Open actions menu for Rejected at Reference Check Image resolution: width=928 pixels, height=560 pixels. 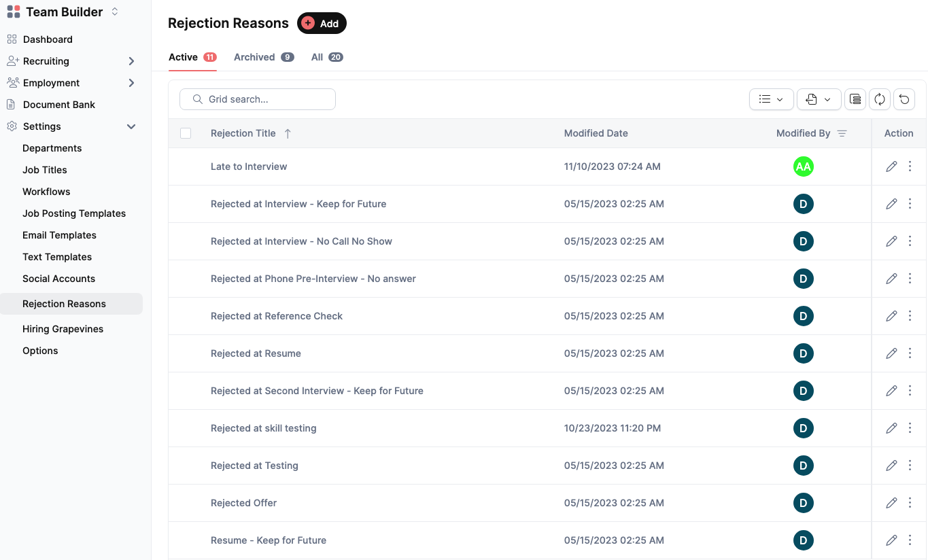click(910, 316)
